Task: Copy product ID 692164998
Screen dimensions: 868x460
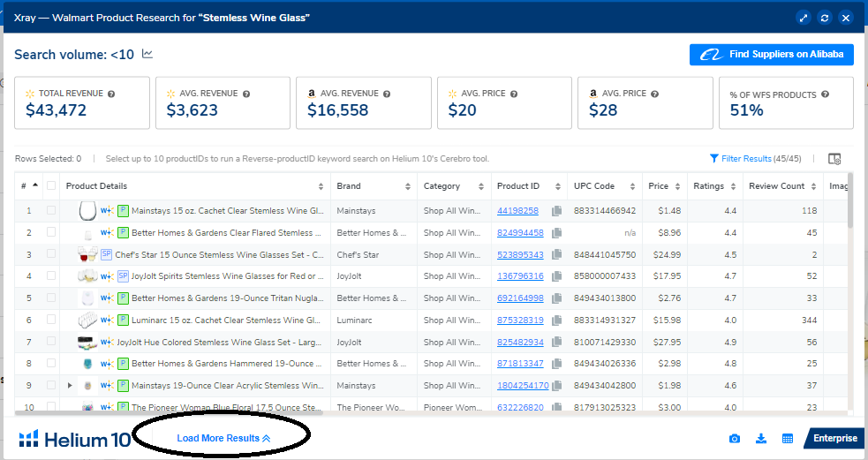Action: click(x=556, y=298)
